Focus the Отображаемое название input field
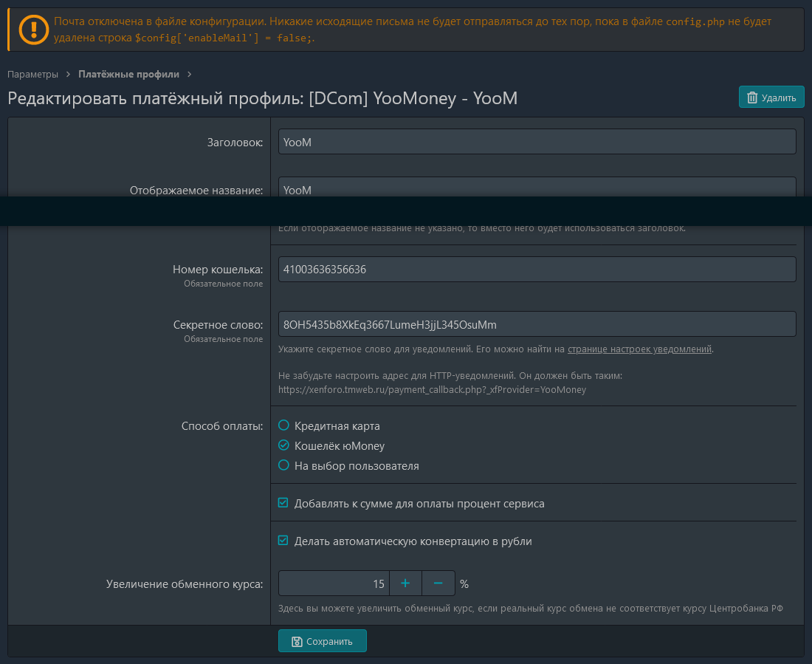The image size is (812, 664). (x=537, y=187)
